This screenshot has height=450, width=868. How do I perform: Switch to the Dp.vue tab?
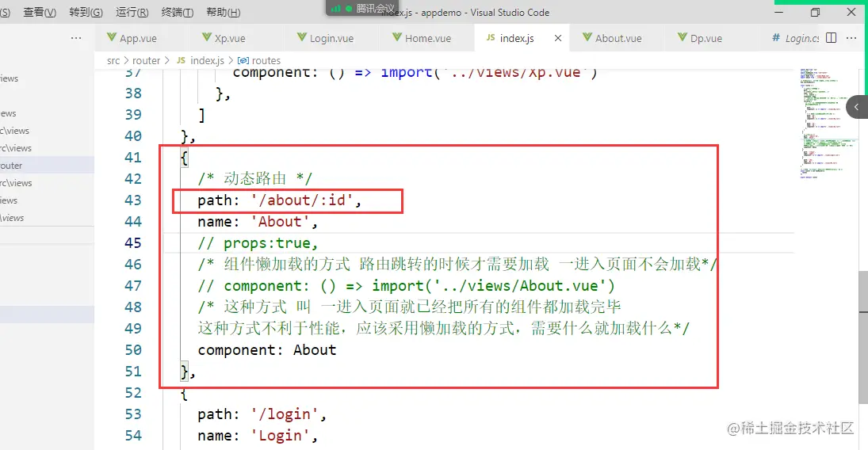tap(705, 38)
